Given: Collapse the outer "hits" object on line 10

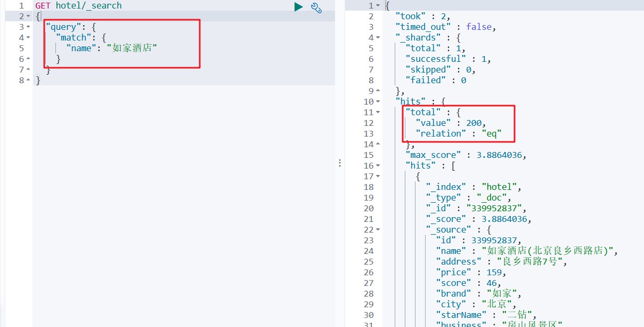Looking at the screenshot, I should pos(378,101).
